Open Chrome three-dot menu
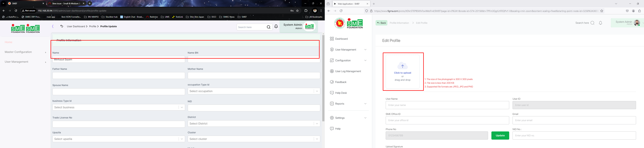The image size is (644, 148). 321,11
